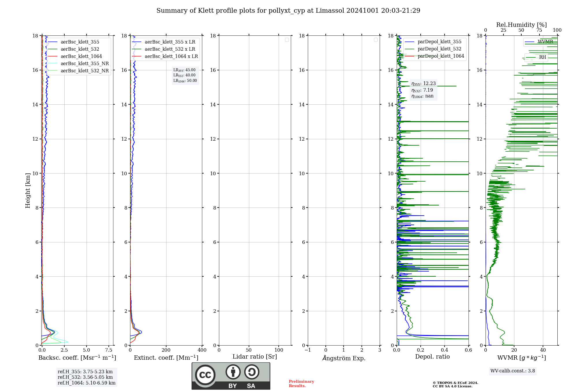Click the WV-calib.const.: 3.8 text
Image resolution: width=577 pixels, height=392 pixels.
(x=513, y=371)
